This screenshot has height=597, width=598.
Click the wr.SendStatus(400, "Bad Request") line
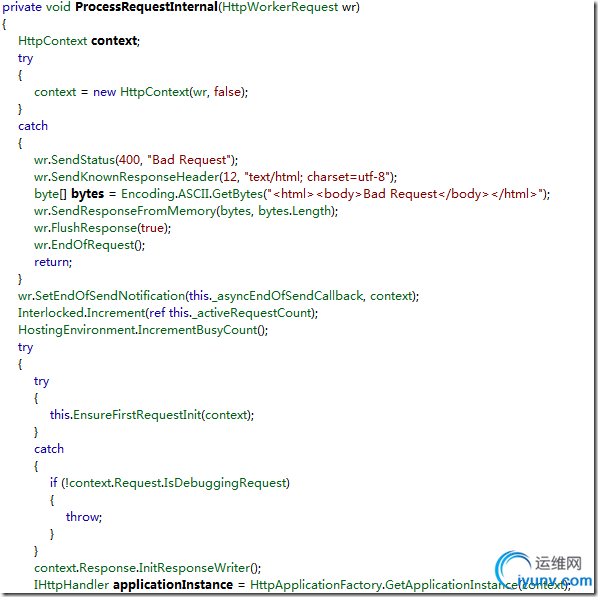coord(136,160)
